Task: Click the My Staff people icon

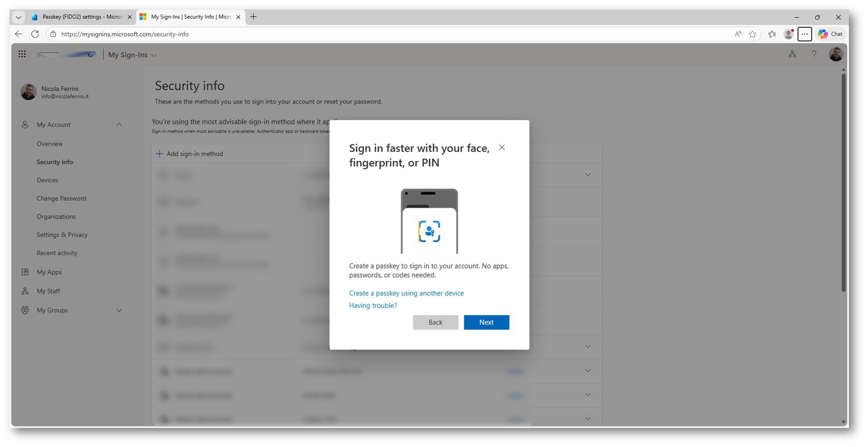Action: tap(25, 291)
